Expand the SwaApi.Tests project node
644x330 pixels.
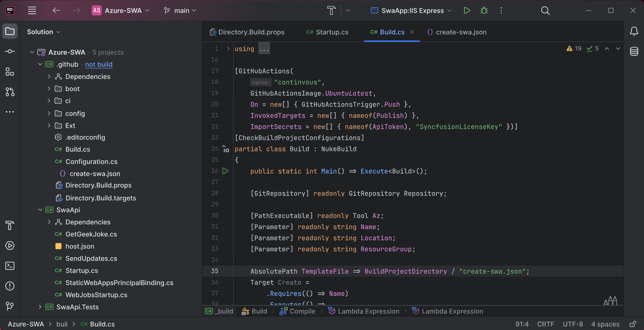40,307
